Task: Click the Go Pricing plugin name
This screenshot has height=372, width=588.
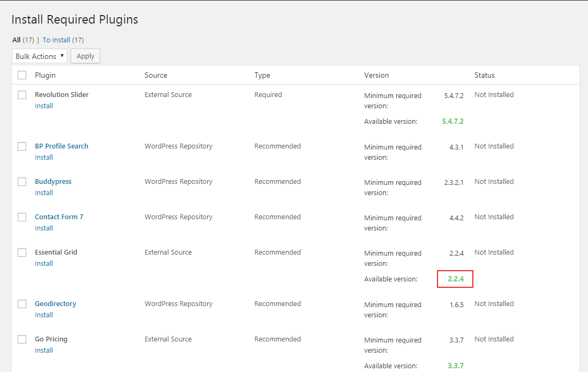Action: pyautogui.click(x=51, y=339)
